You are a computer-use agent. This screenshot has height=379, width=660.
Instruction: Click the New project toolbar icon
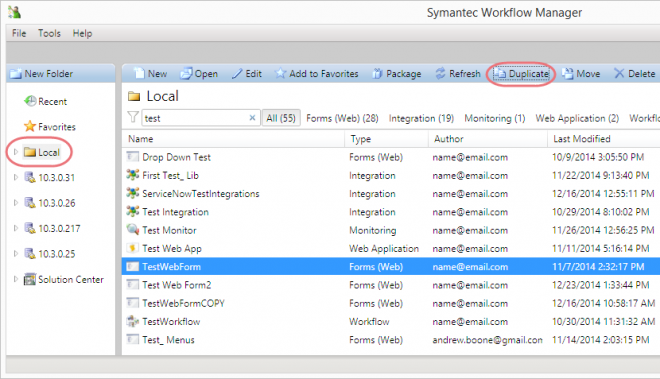(x=139, y=73)
